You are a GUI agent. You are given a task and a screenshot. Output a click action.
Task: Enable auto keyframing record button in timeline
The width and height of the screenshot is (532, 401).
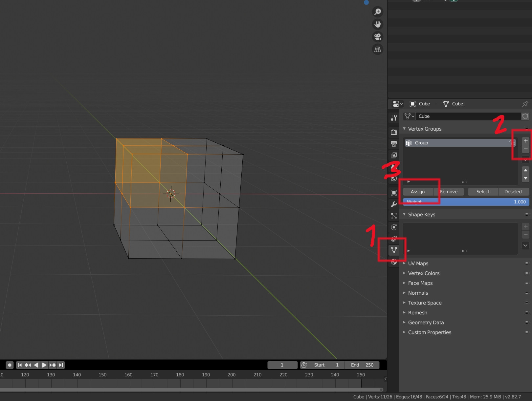point(10,365)
